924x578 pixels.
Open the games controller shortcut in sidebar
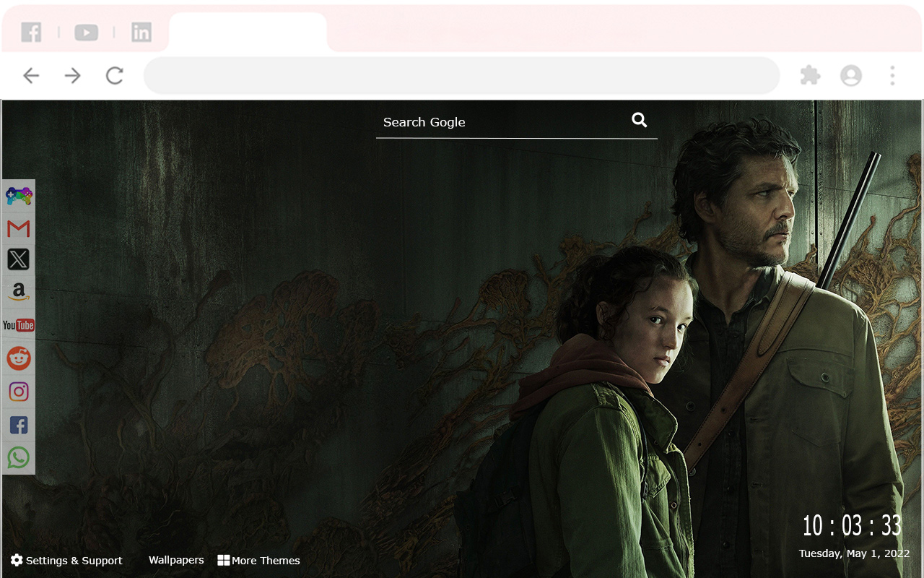click(19, 196)
